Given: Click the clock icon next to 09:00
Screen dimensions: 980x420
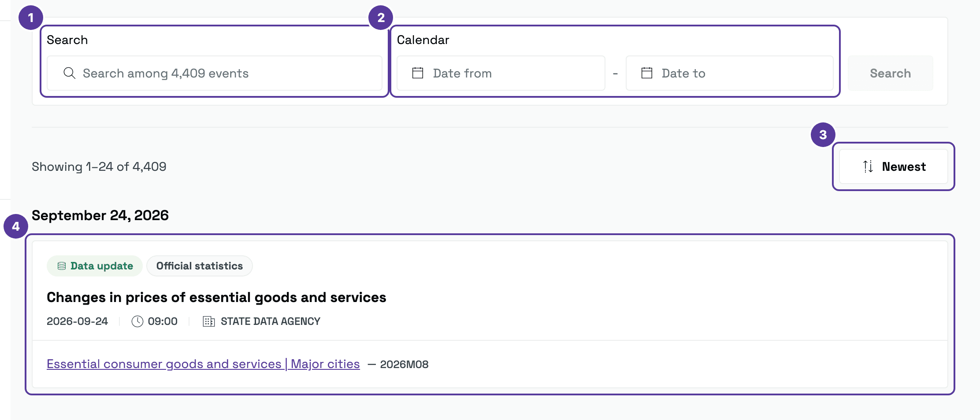Looking at the screenshot, I should pos(137,321).
